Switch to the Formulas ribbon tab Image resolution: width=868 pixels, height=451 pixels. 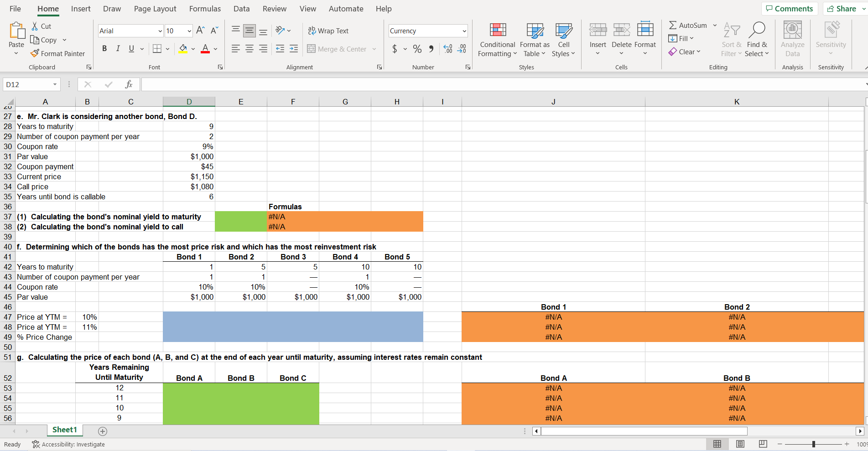point(205,9)
